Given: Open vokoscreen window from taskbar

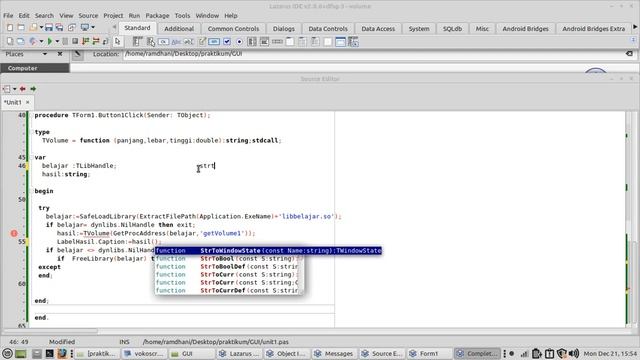Looking at the screenshot, I should [144, 353].
